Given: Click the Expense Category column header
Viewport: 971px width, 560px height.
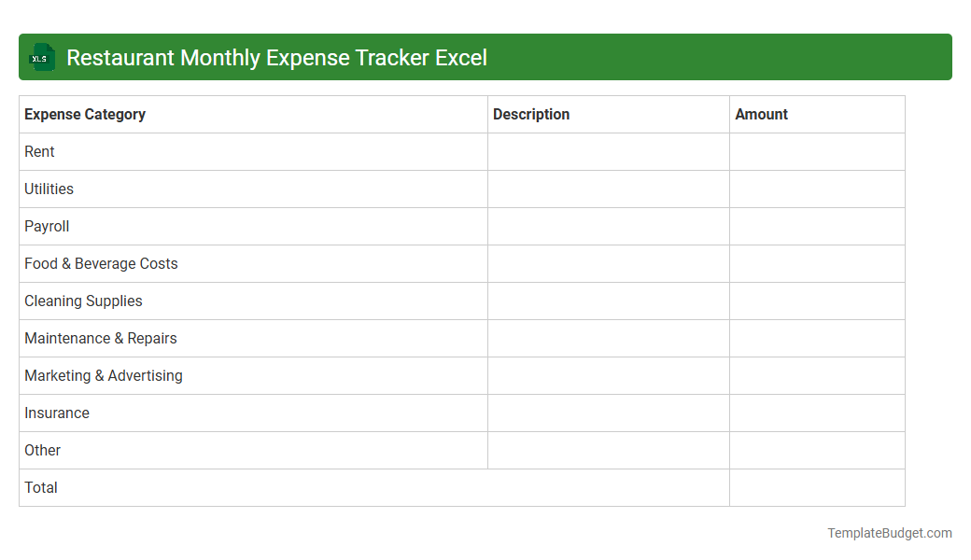Looking at the screenshot, I should click(84, 114).
